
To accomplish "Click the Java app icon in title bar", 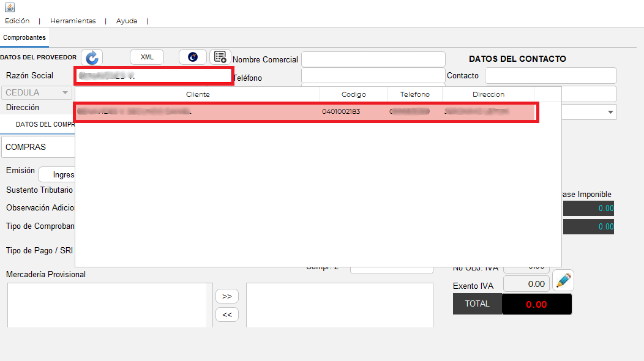I will click(10, 7).
